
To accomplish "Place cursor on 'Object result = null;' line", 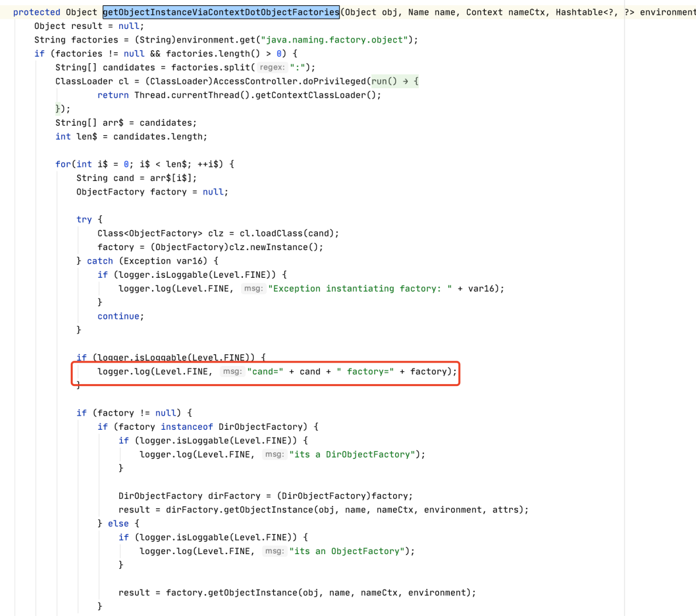I will pyautogui.click(x=89, y=26).
